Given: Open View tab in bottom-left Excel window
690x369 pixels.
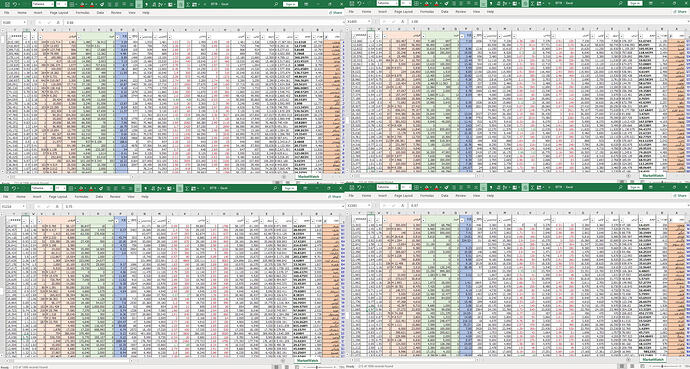Looking at the screenshot, I should click(x=131, y=197).
